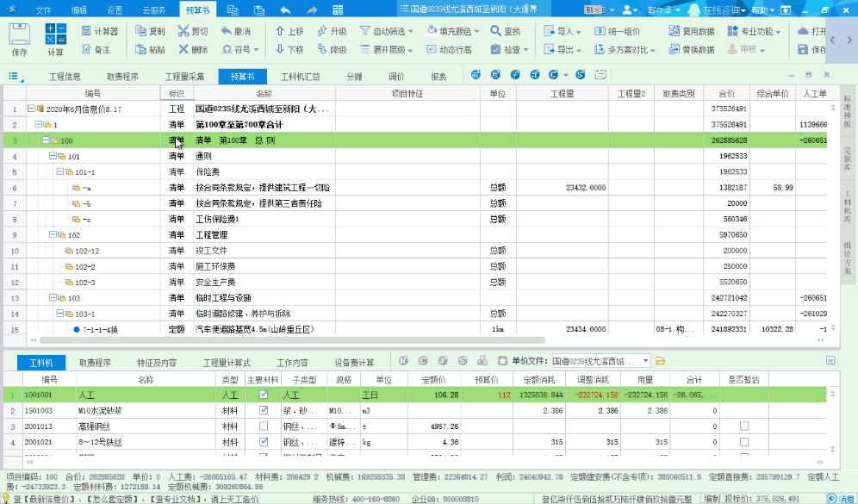Click the 专业功能 button
Image resolution: width=858 pixels, height=504 pixels.
754,31
